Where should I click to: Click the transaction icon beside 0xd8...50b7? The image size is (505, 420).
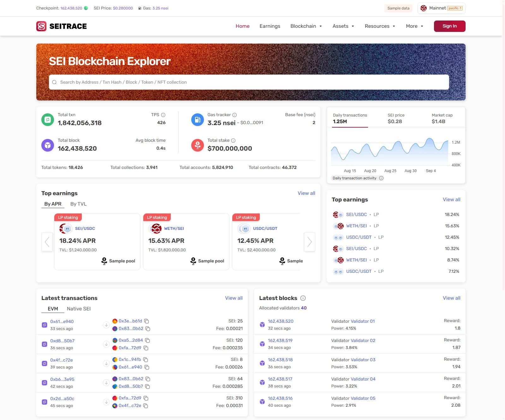pyautogui.click(x=45, y=344)
